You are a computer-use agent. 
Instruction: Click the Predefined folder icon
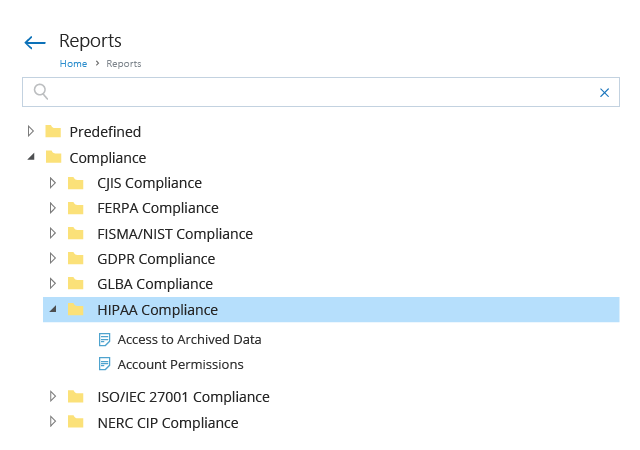coord(53,131)
